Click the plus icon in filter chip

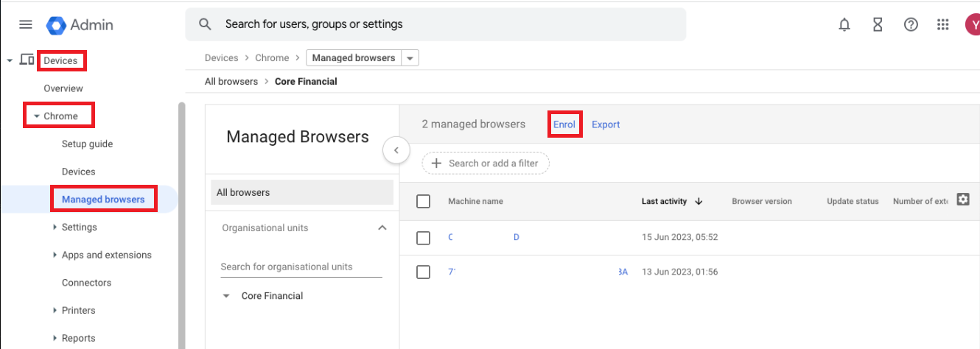pos(436,163)
